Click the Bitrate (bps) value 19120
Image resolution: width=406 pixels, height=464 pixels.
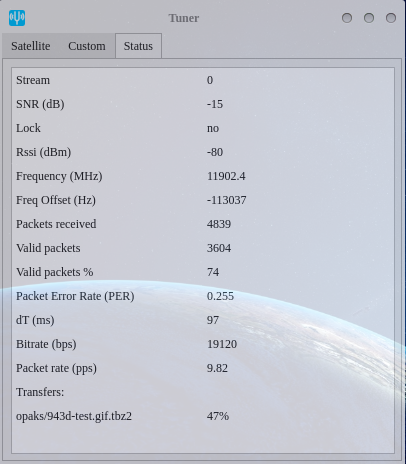[222, 344]
